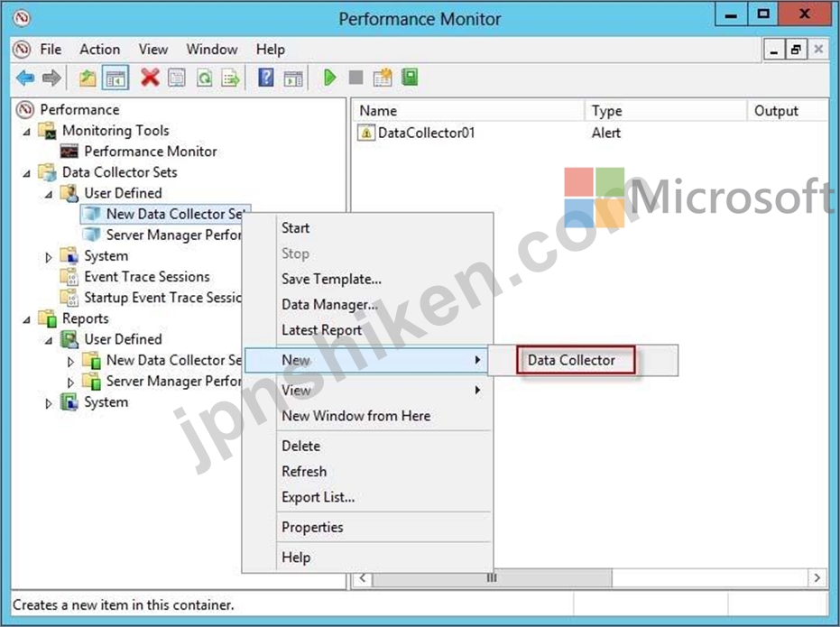
Task: Start the data collector set green arrow
Action: [329, 78]
